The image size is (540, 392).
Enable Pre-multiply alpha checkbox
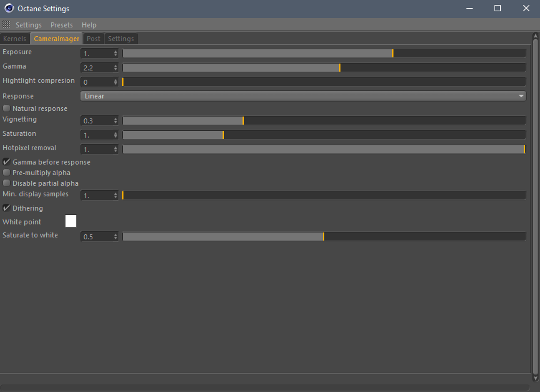point(6,173)
